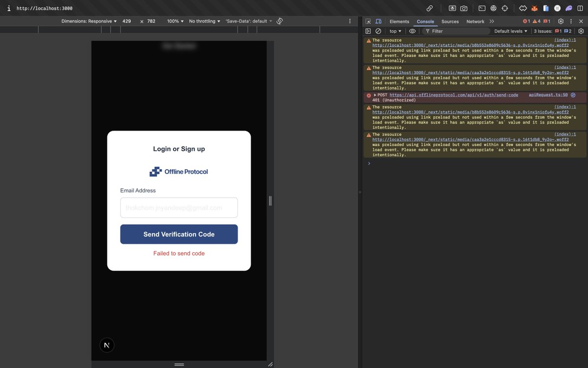This screenshot has width=588, height=368.
Task: Close the DevTools panel
Action: coord(581,22)
